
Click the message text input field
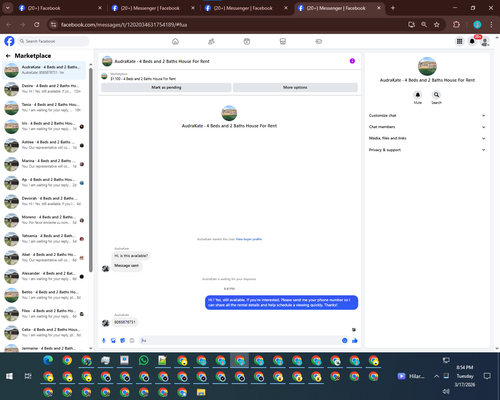coord(240,340)
